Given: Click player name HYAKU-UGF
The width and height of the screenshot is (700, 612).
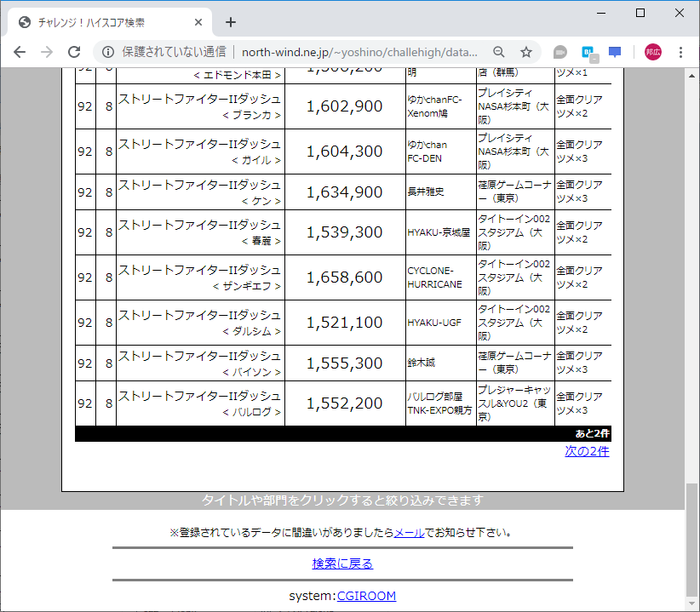Looking at the screenshot, I should 434,323.
